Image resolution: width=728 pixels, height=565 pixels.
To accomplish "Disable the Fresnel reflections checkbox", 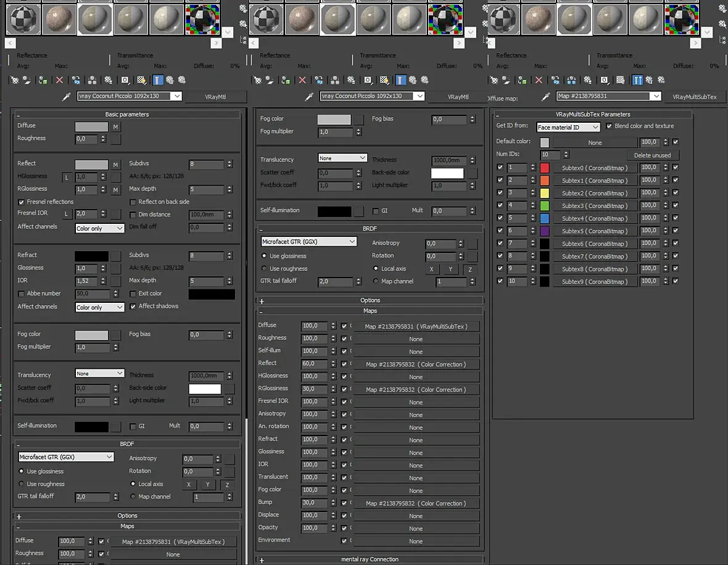I will click(22, 202).
